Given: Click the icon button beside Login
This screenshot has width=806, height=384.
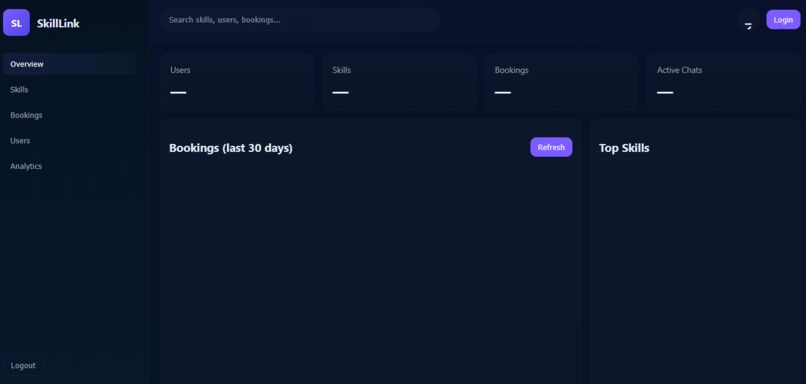Looking at the screenshot, I should [748, 20].
